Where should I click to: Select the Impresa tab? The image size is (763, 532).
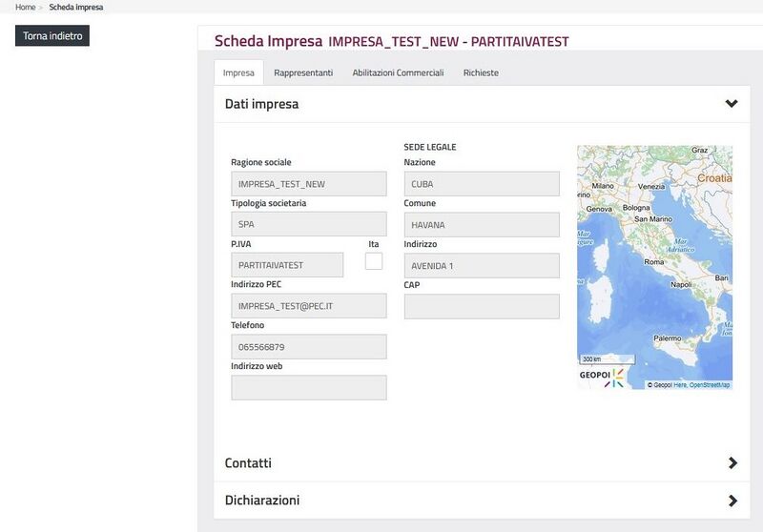tap(238, 72)
